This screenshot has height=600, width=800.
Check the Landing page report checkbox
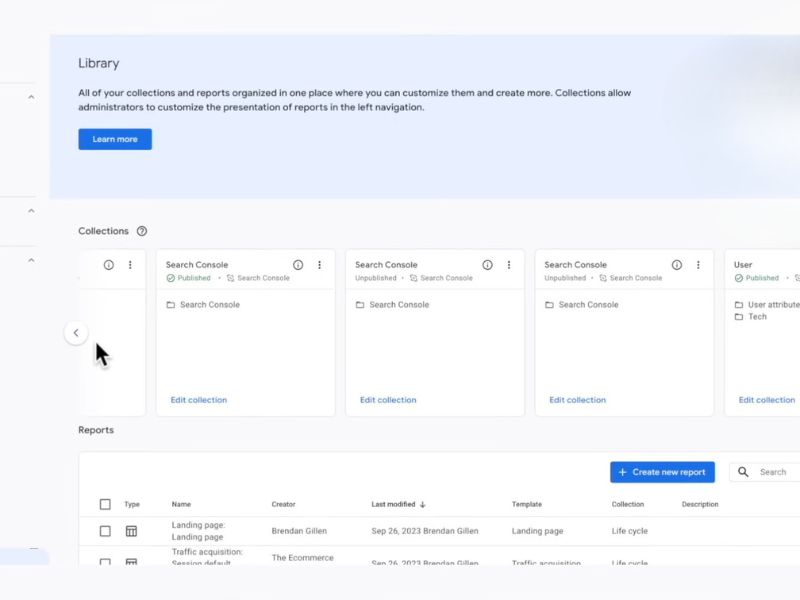tap(104, 530)
